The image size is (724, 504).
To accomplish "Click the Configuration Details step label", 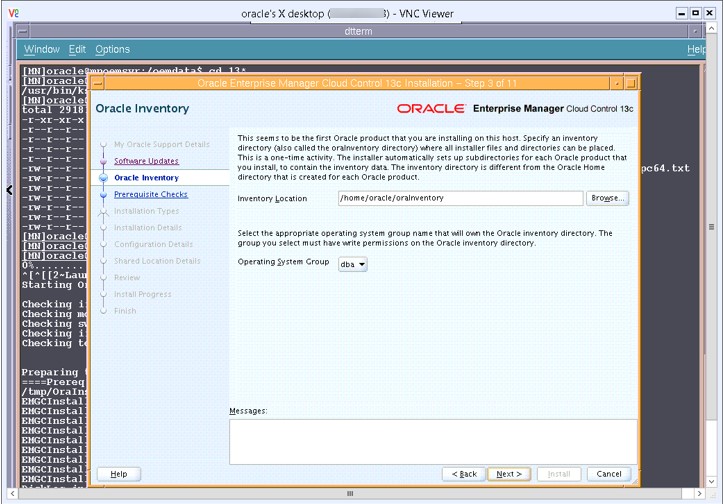I will (x=153, y=244).
